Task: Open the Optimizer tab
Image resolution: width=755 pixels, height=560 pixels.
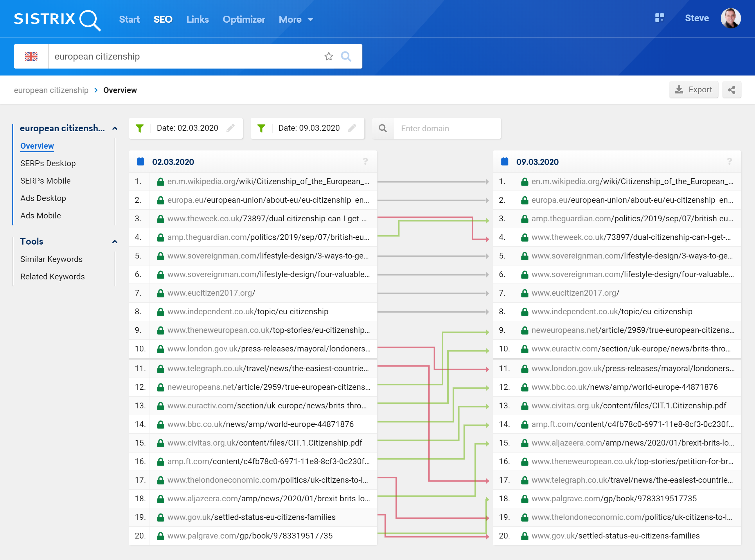Action: (x=244, y=20)
